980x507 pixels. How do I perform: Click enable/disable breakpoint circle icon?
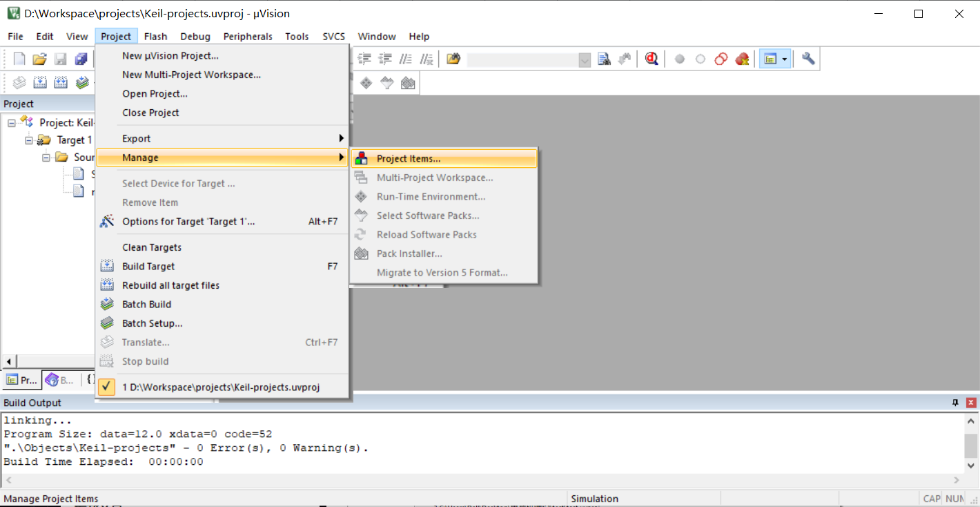click(700, 59)
